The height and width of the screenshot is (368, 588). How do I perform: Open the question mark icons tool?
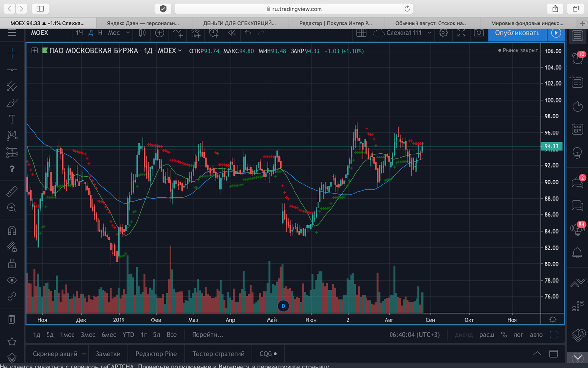pyautogui.click(x=12, y=169)
